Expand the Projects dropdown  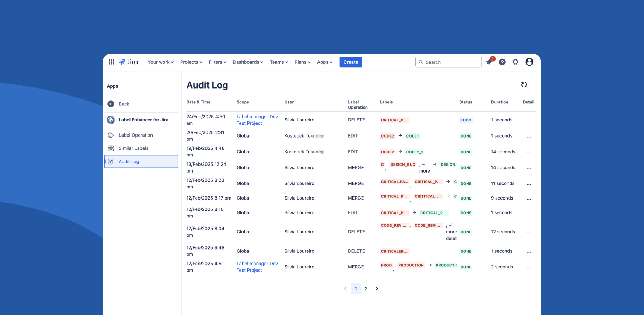pyautogui.click(x=191, y=62)
